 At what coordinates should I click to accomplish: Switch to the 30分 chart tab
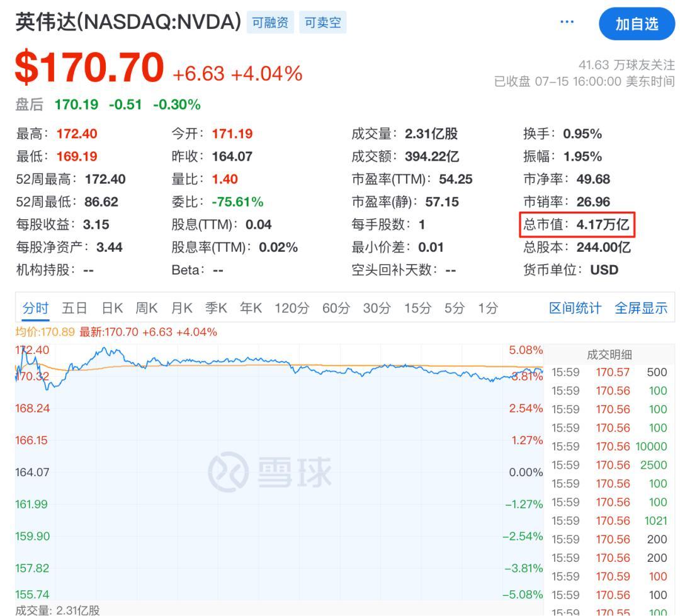tap(377, 308)
